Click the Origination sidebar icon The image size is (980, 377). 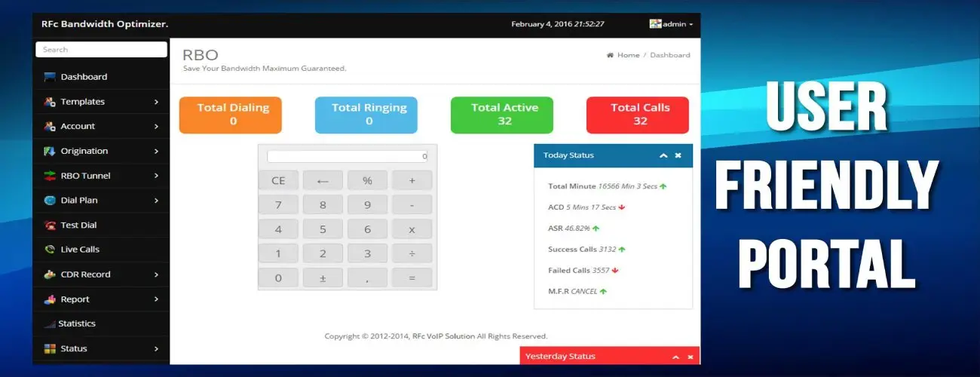point(50,151)
